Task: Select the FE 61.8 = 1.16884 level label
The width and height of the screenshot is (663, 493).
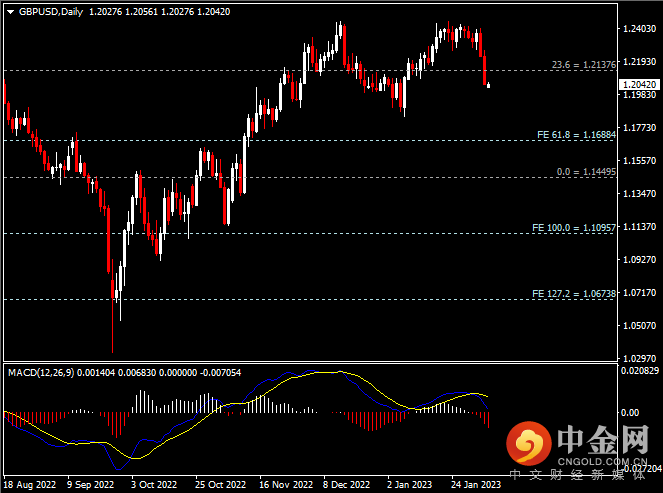Action: point(578,133)
